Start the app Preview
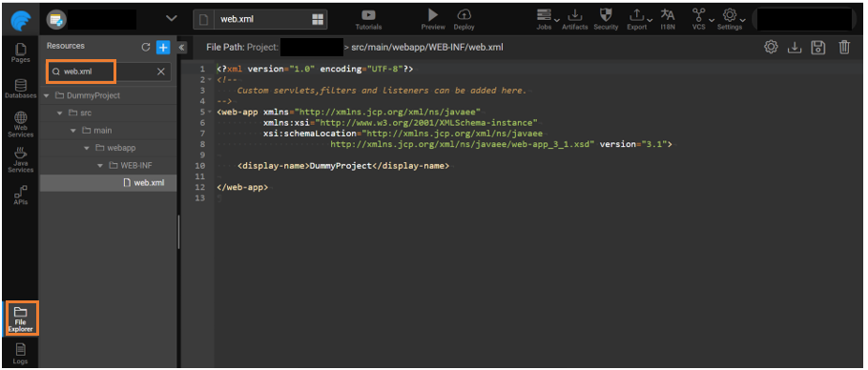The image size is (868, 370). click(x=433, y=19)
